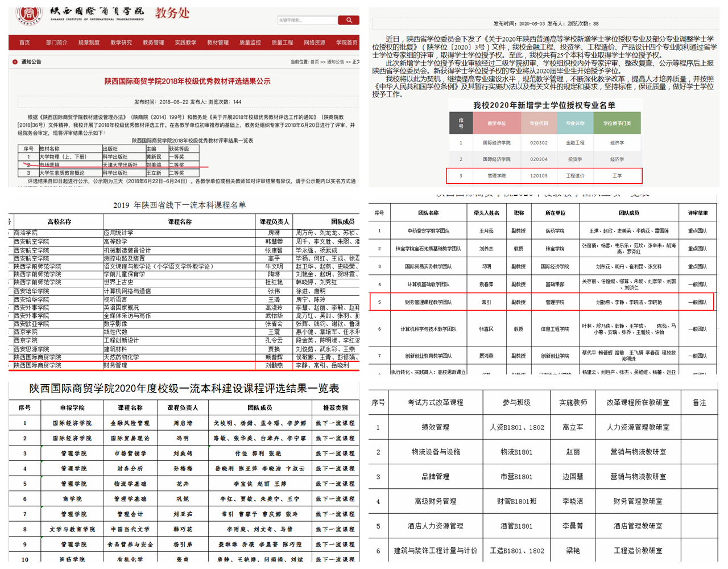Click the 2018年校级优秀教材评选结果公示 article title
Screen dimensions: 728x569
point(187,81)
